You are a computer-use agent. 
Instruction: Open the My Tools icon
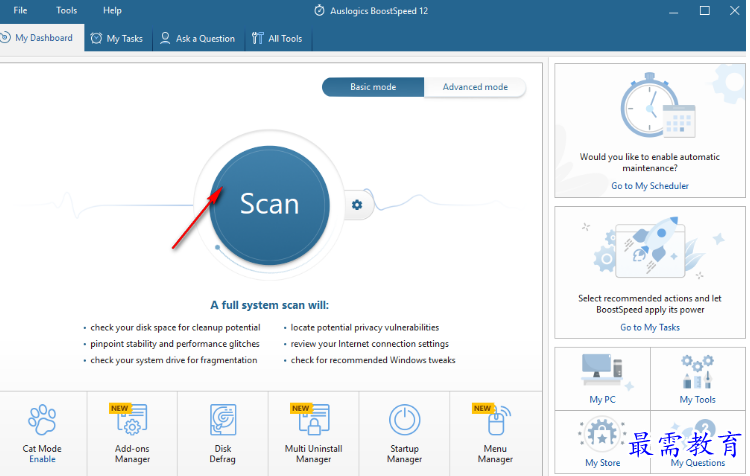(x=697, y=371)
